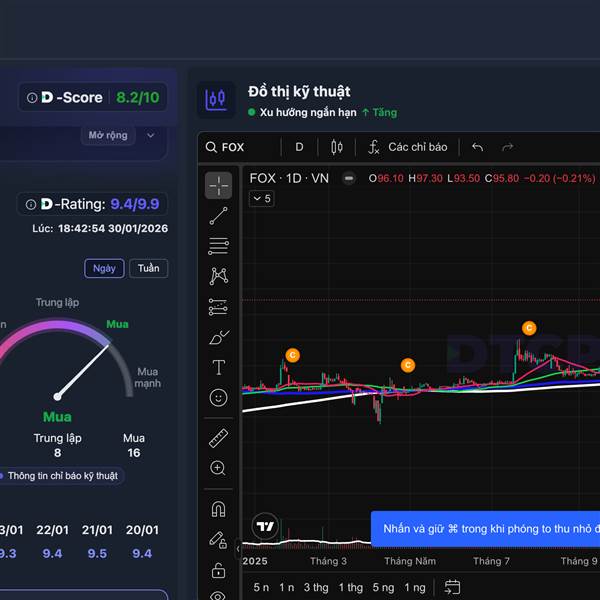600x600 pixels.
Task: Pick the ruler measure tool
Action: (x=218, y=437)
